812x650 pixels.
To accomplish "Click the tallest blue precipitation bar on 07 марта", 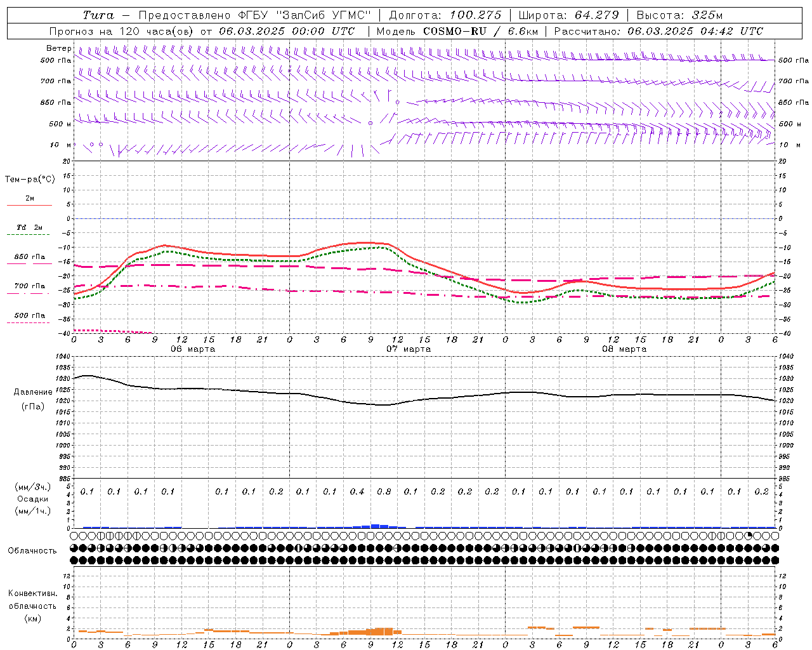I will pyautogui.click(x=375, y=526).
